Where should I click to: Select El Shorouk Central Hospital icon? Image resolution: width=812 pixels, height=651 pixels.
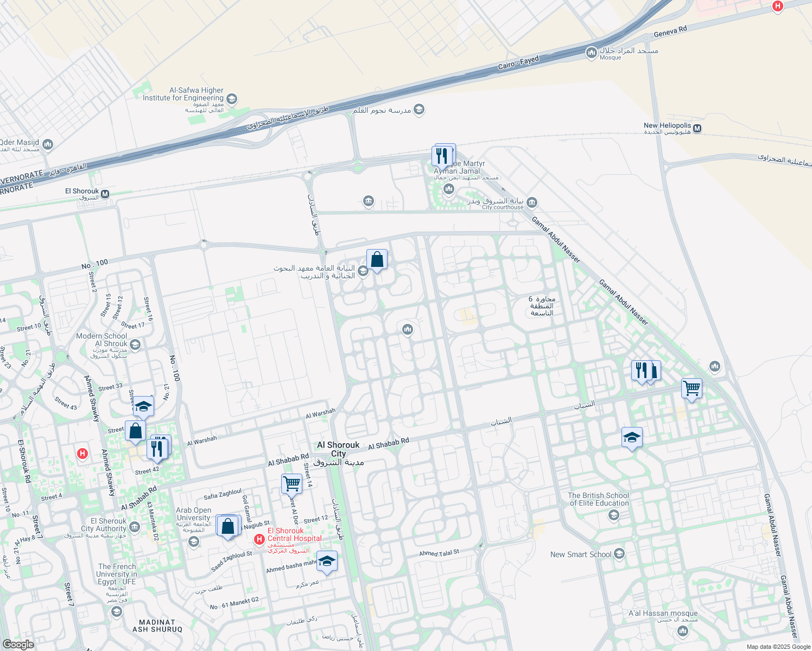click(259, 539)
